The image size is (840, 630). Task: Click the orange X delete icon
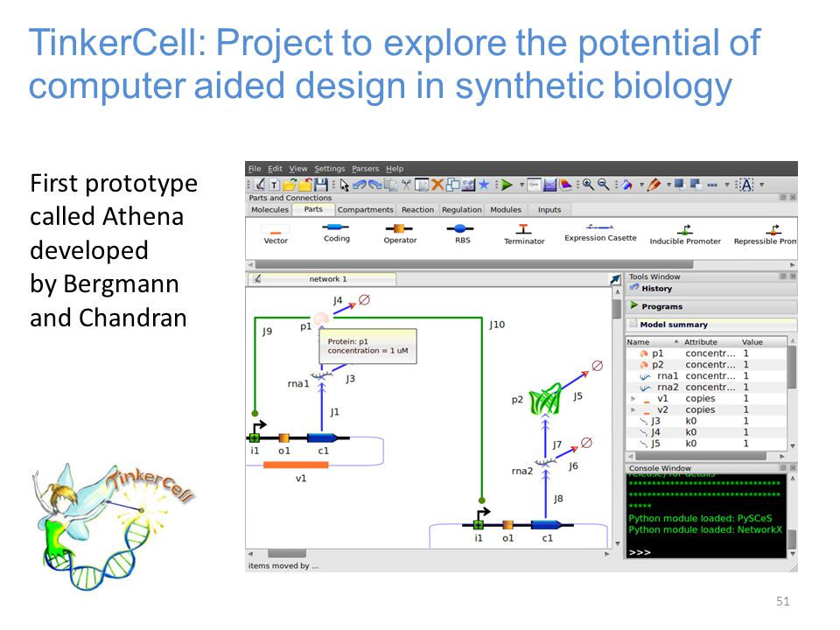click(x=437, y=185)
